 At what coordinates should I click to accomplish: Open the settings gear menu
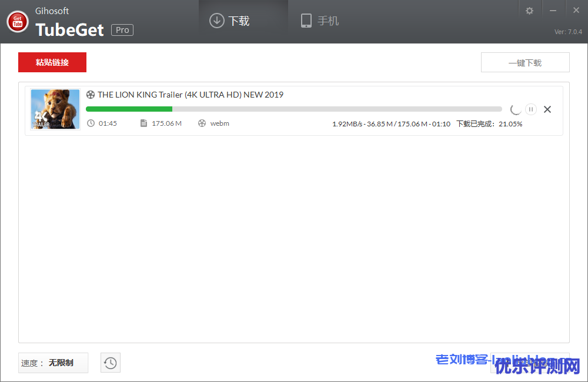tap(530, 11)
